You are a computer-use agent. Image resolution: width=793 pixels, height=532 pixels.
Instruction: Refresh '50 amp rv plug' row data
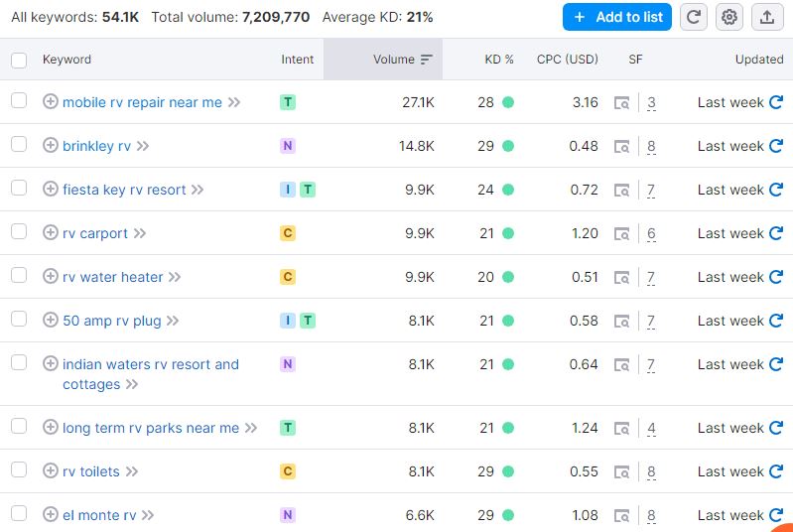(776, 321)
